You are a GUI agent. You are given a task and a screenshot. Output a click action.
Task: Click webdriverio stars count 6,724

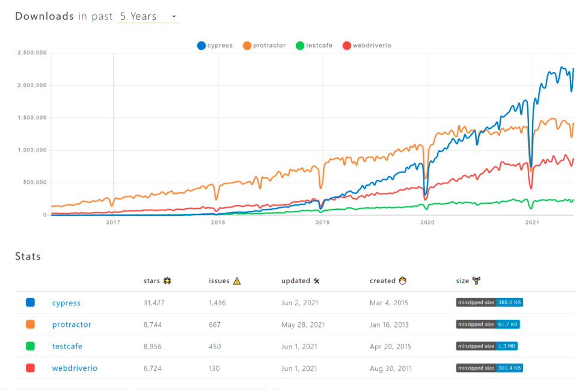click(x=152, y=368)
